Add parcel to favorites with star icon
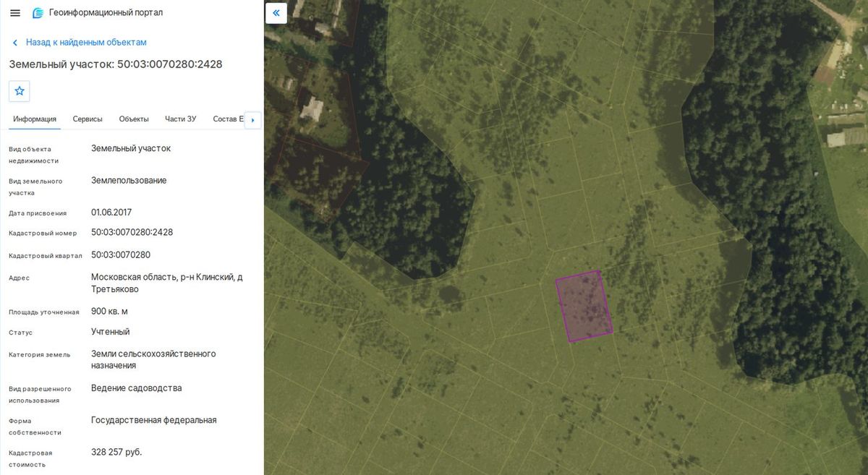Image resolution: width=868 pixels, height=475 pixels. tap(20, 91)
